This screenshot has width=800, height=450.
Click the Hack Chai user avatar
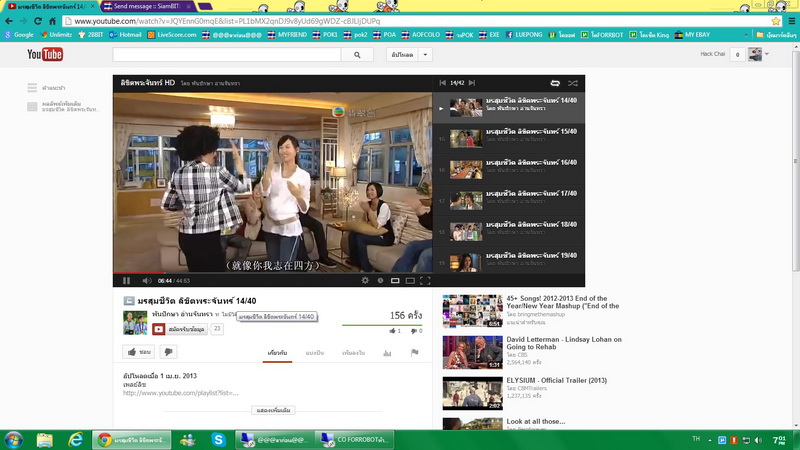755,54
